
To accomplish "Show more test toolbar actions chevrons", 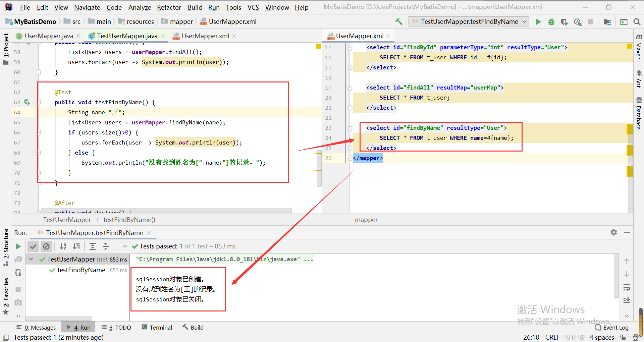I will [125, 246].
